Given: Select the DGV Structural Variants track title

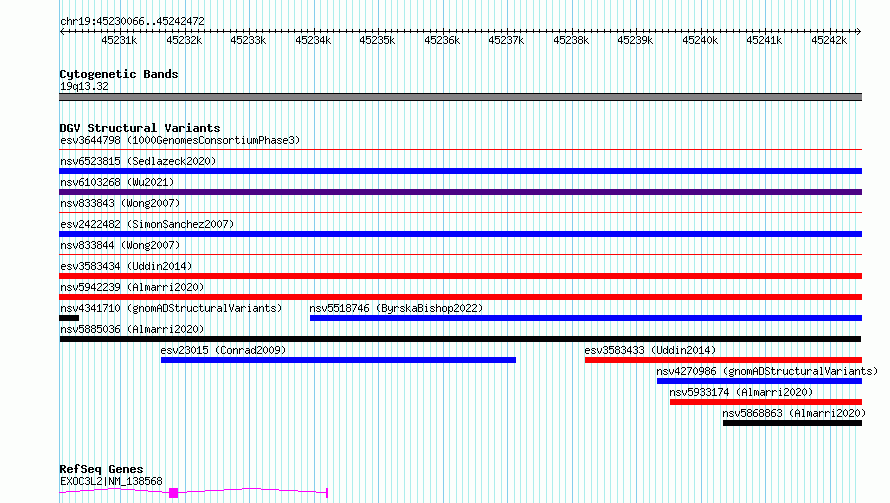Looking at the screenshot, I should (x=140, y=128).
